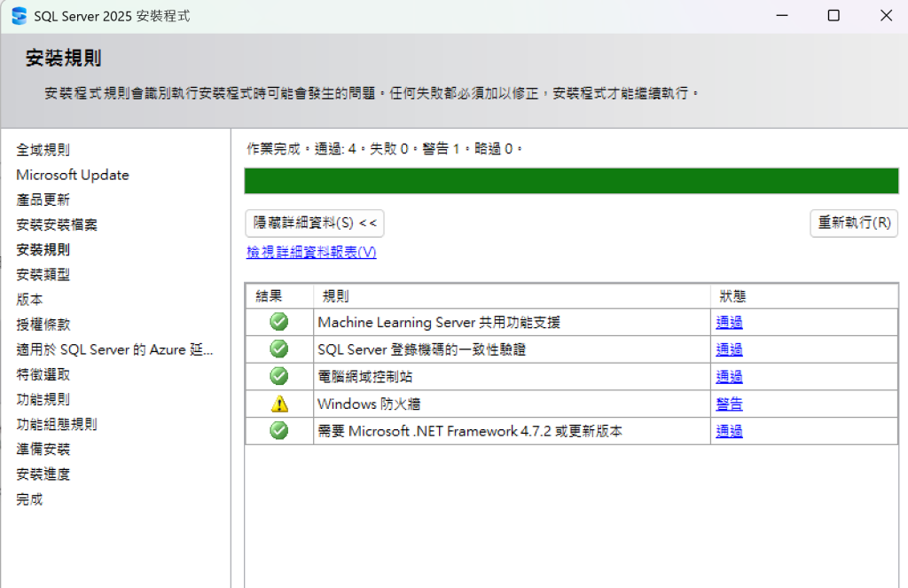Click 狀態 column header

point(804,296)
